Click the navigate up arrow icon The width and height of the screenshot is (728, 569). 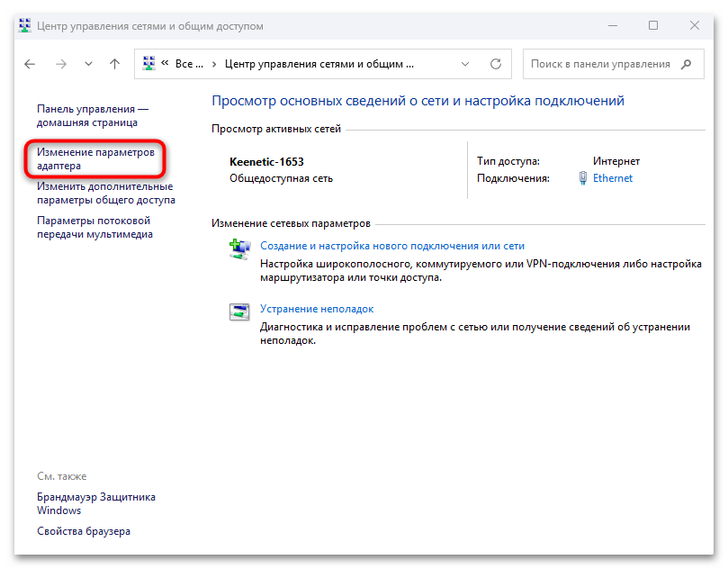(x=113, y=64)
